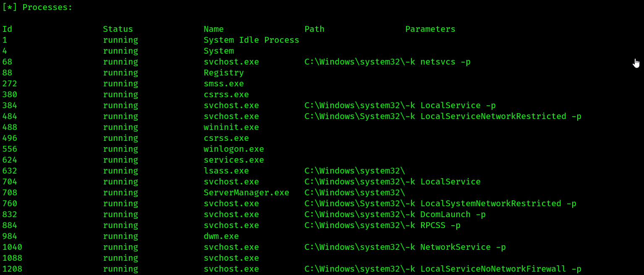The image size is (644, 275).
Task: Select process id 1208
Action: pos(12,269)
